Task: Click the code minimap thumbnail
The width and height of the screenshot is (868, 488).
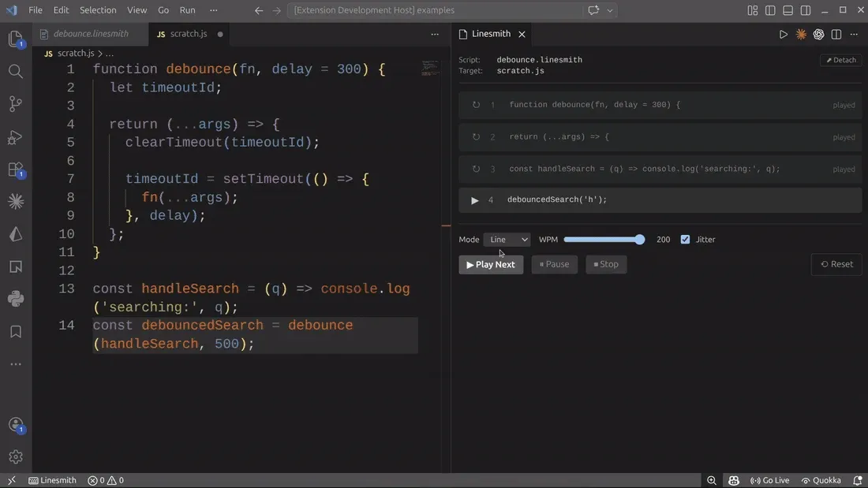Action: 429,68
